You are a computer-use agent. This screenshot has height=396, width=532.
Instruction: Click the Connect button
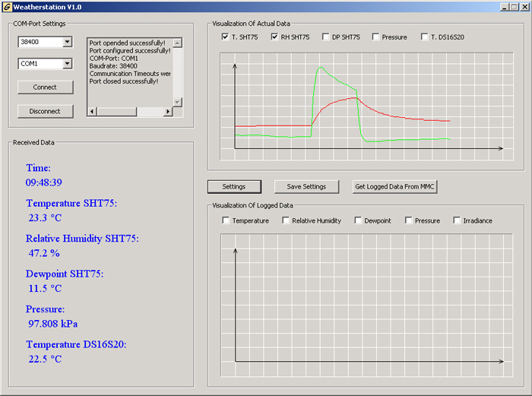coord(45,87)
